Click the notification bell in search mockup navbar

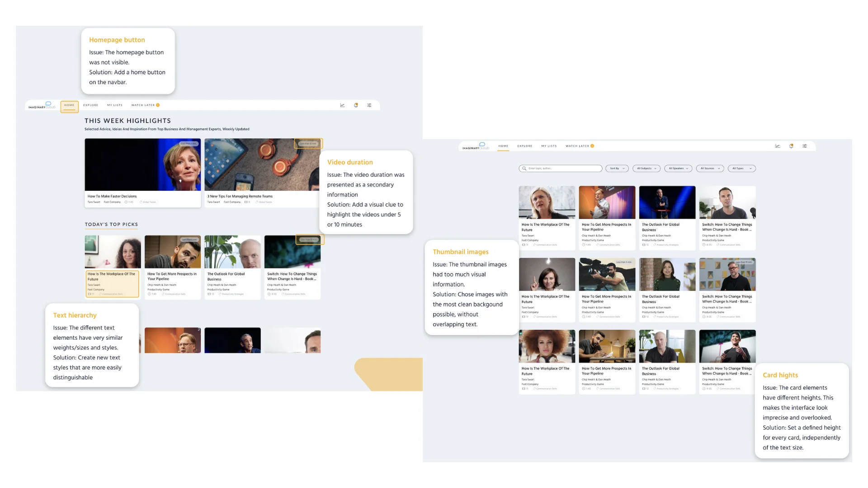791,146
